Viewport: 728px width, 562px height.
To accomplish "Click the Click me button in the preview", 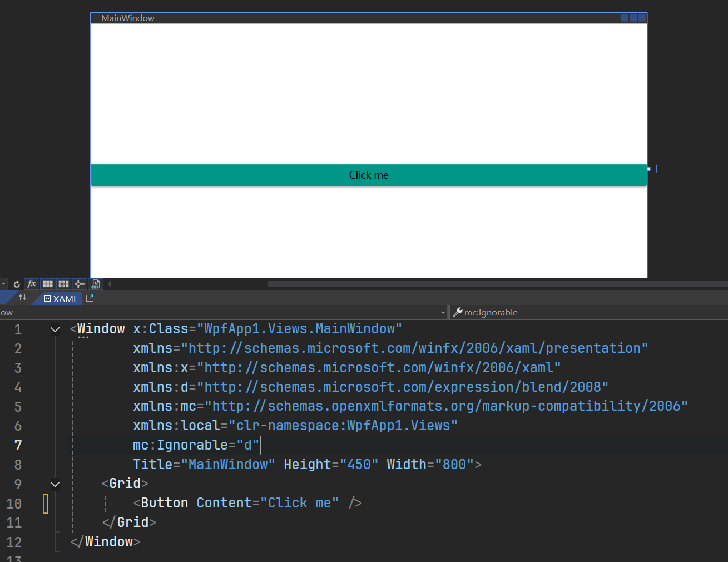I will click(369, 174).
